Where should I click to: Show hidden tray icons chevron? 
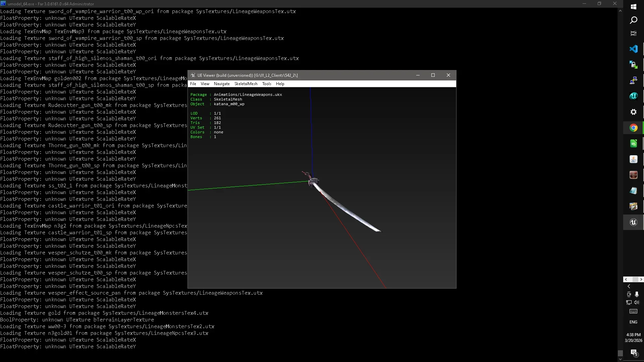[629, 287]
